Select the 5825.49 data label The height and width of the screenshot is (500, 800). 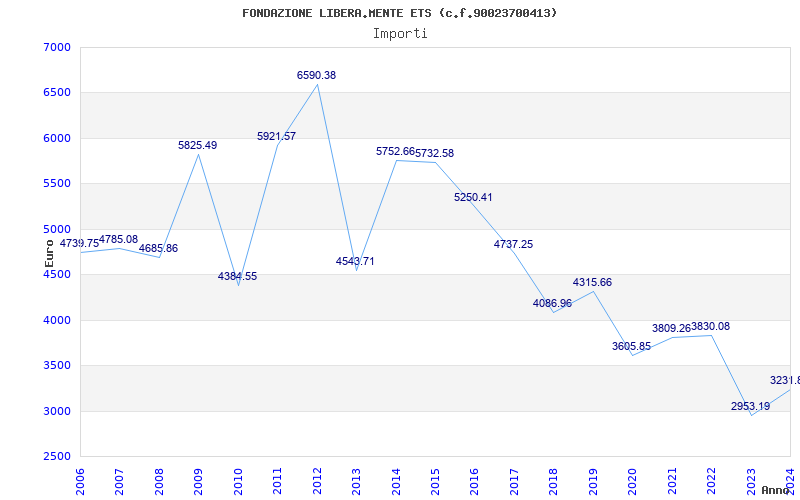pos(197,145)
